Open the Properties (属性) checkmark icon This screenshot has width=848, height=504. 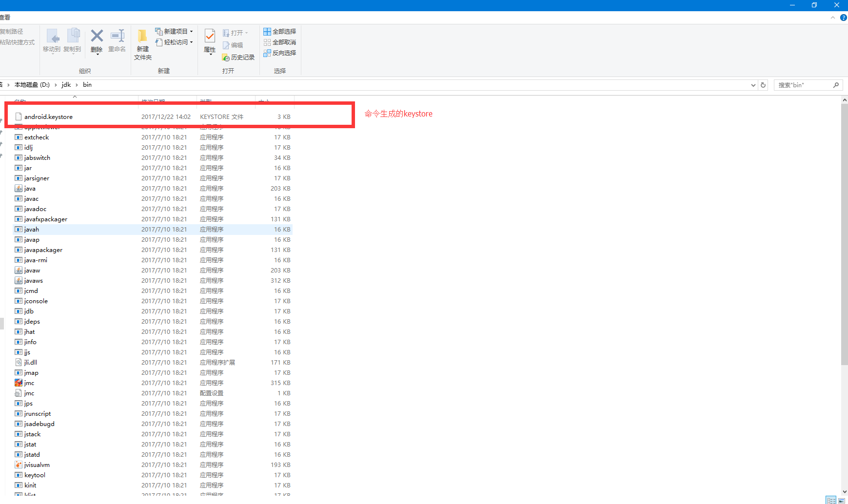[x=210, y=36]
